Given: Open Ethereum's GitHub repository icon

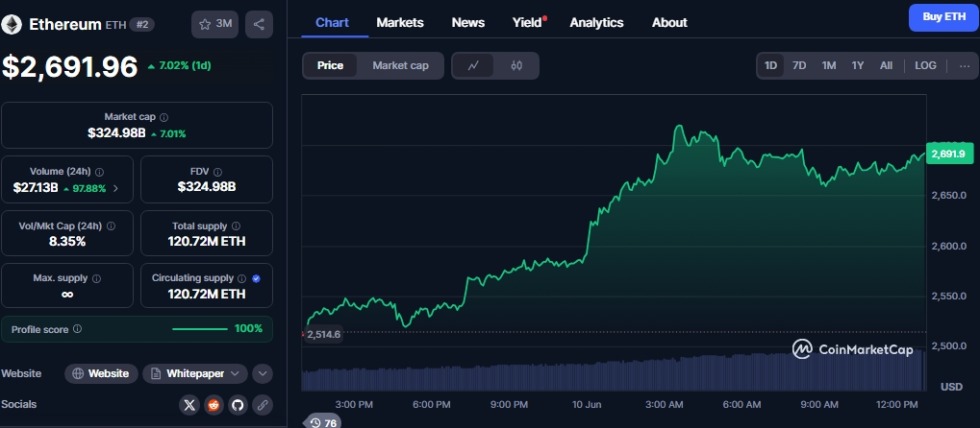Looking at the screenshot, I should pyautogui.click(x=238, y=405).
